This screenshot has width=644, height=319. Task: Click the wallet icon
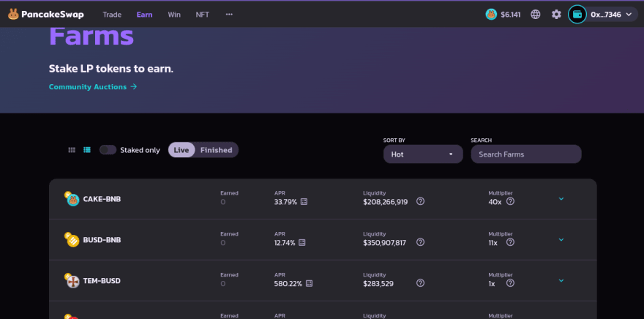click(577, 15)
